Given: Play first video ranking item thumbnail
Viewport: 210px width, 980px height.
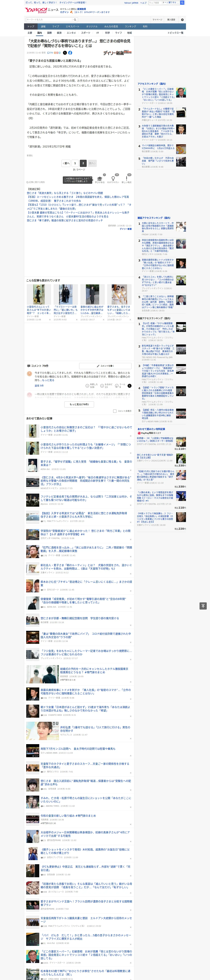Looking at the screenshot, I should coord(181,327).
